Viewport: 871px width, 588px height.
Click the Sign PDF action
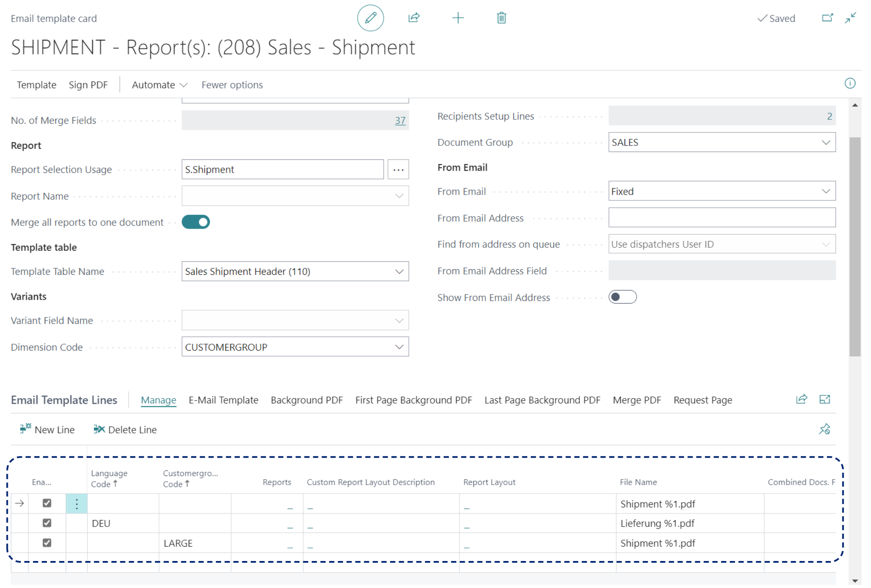(88, 85)
